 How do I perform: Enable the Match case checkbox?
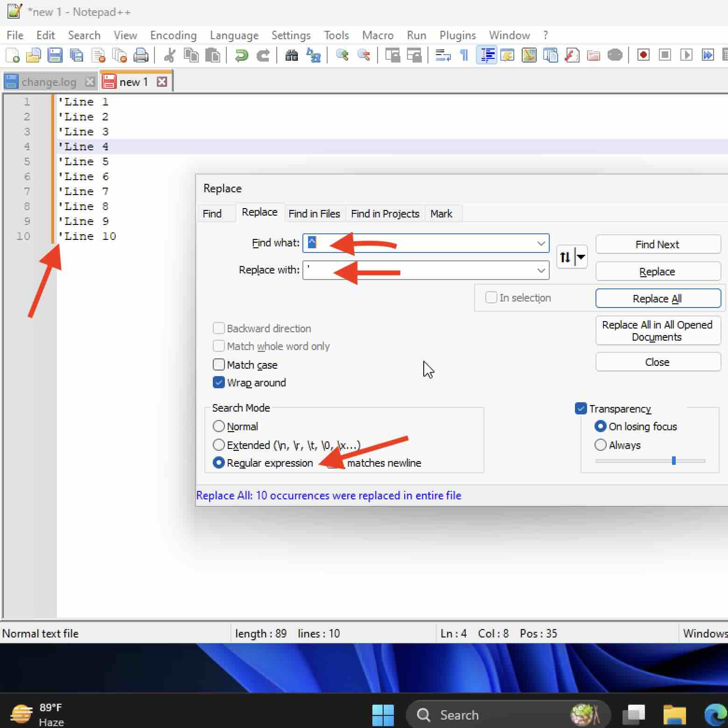219,364
